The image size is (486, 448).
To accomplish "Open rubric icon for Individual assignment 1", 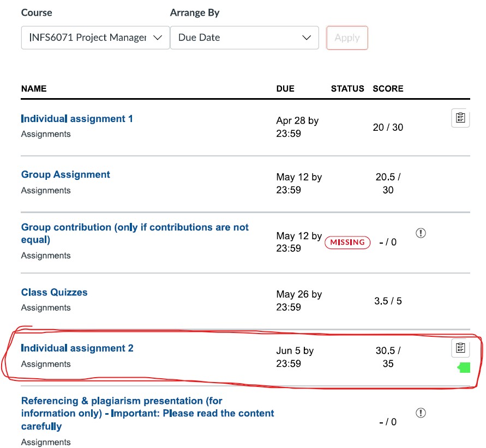I will [460, 118].
